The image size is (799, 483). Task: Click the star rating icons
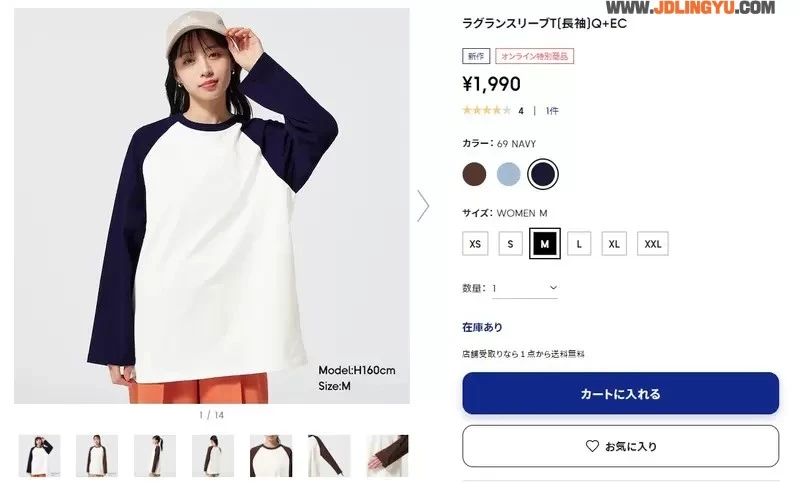pos(486,110)
